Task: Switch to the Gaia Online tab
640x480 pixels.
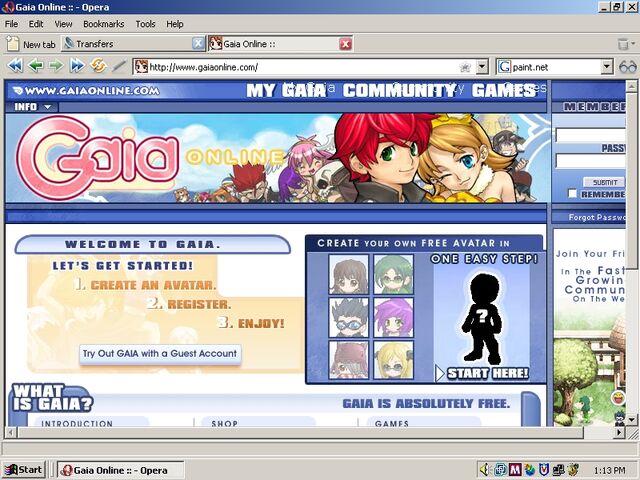Action: pyautogui.click(x=280, y=44)
